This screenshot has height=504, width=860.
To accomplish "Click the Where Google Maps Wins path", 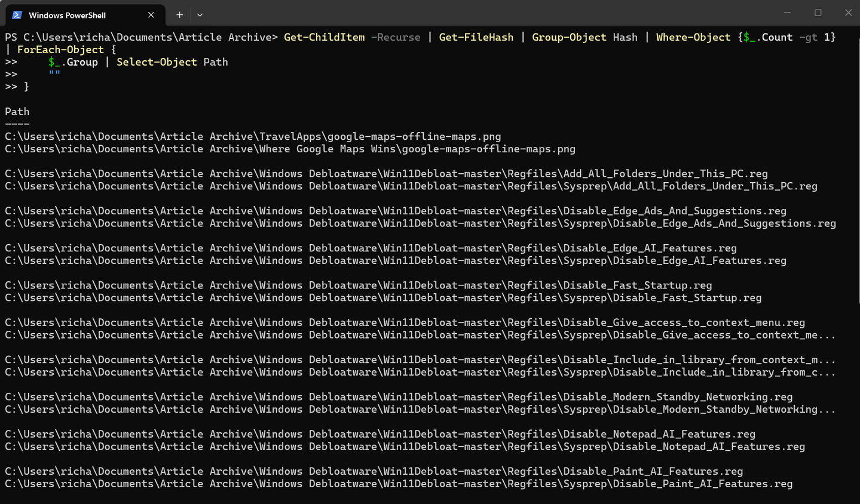I will pos(290,149).
